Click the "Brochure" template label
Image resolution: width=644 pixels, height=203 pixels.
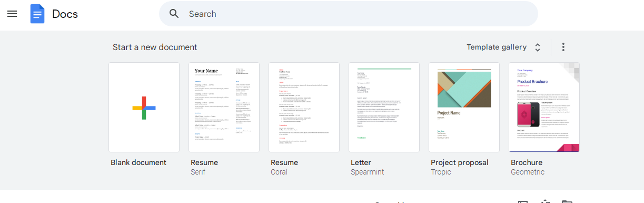(527, 162)
